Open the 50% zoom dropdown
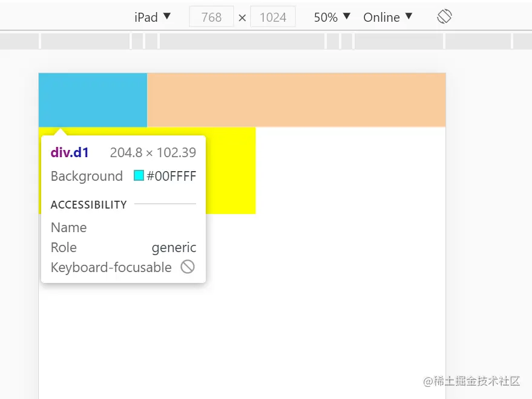Screen dimensions: 532x399 tap(332, 17)
